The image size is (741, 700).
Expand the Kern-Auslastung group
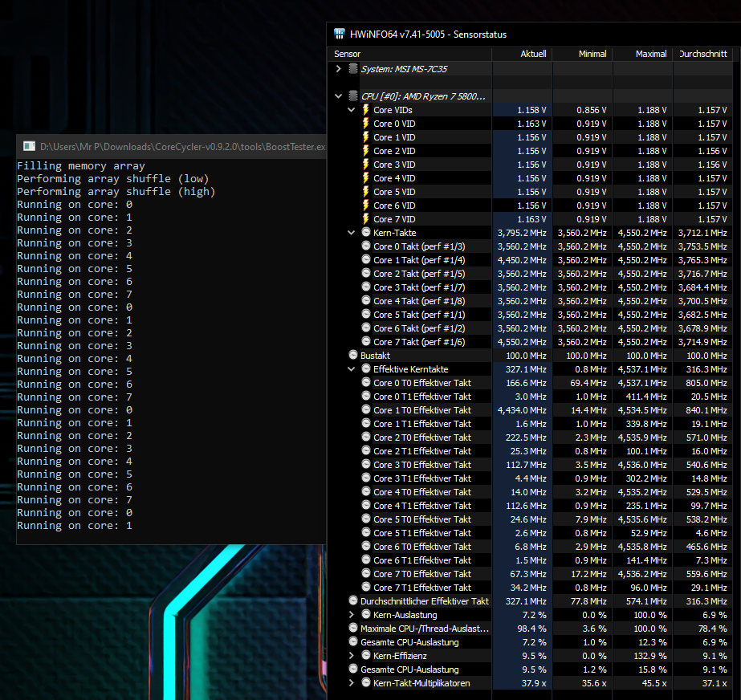click(351, 615)
